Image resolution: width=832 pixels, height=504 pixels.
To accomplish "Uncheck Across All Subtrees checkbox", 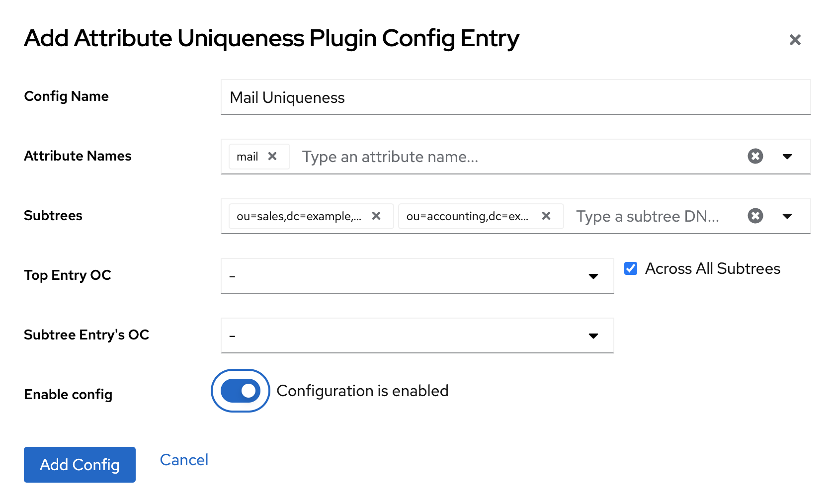I will pyautogui.click(x=631, y=269).
